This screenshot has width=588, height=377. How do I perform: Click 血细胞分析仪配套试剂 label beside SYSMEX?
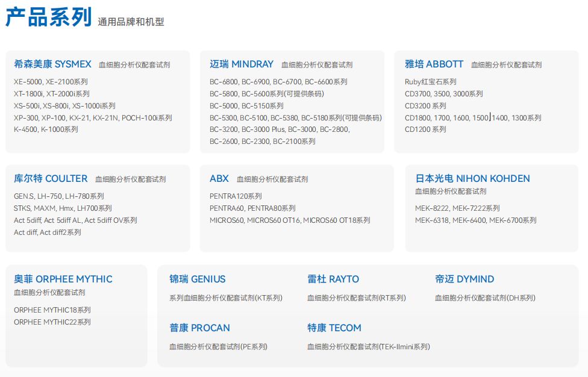pos(134,65)
